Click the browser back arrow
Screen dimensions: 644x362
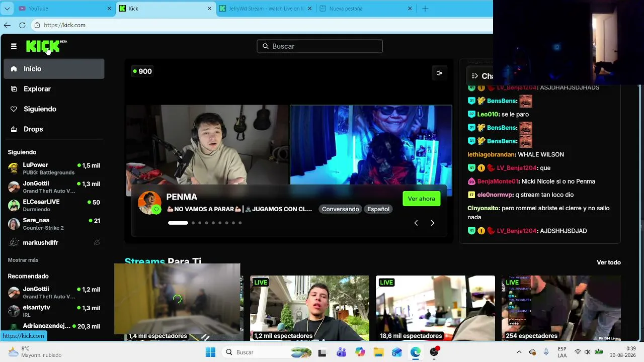pos(7,25)
